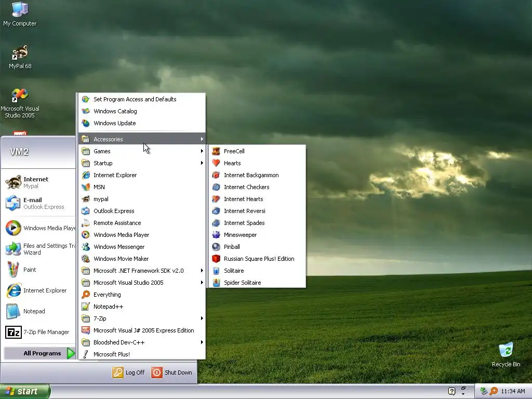Open Internet Explorer in Start menu left pane
This screenshot has height=399, width=532.
tap(39, 290)
